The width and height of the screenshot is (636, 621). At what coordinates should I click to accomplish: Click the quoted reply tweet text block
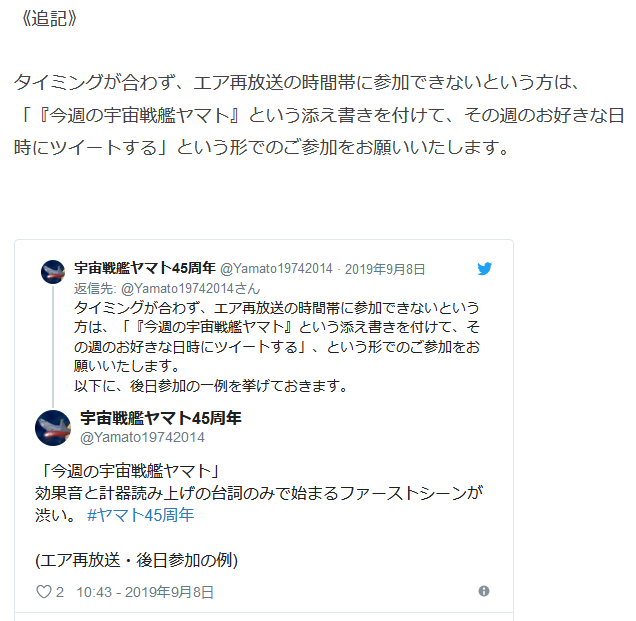pyautogui.click(x=277, y=347)
